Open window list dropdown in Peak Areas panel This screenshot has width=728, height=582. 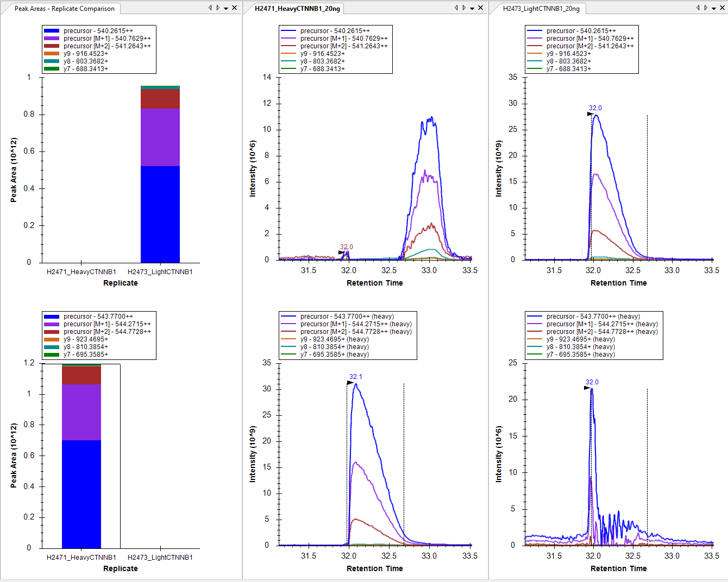coord(226,8)
